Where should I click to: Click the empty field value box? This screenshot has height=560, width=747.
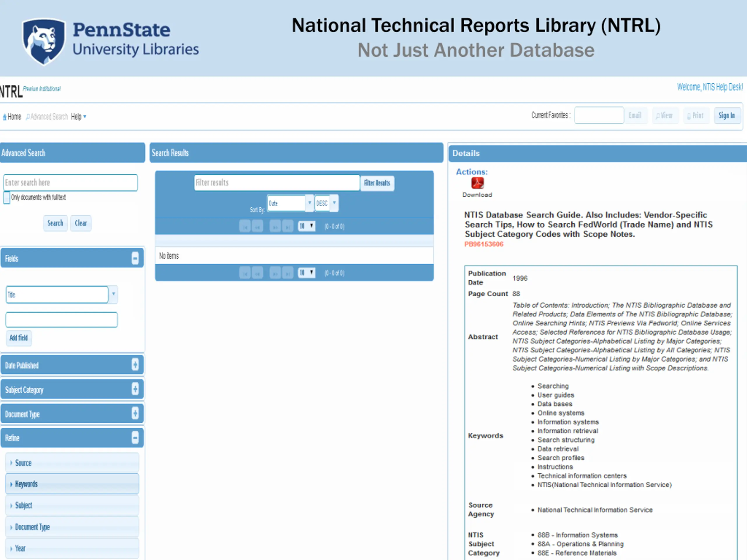click(62, 320)
